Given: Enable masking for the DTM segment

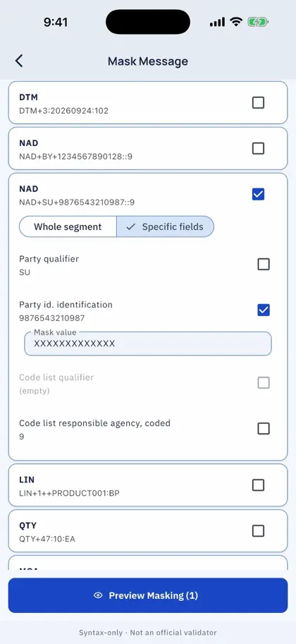Looking at the screenshot, I should [x=258, y=102].
